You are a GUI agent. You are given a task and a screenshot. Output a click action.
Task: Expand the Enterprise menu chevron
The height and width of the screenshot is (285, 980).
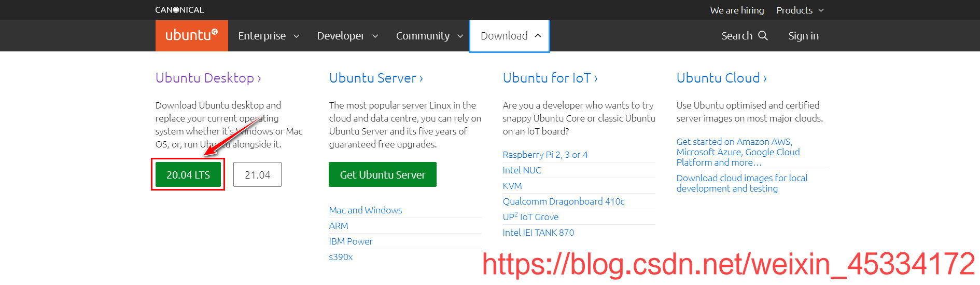click(x=297, y=36)
